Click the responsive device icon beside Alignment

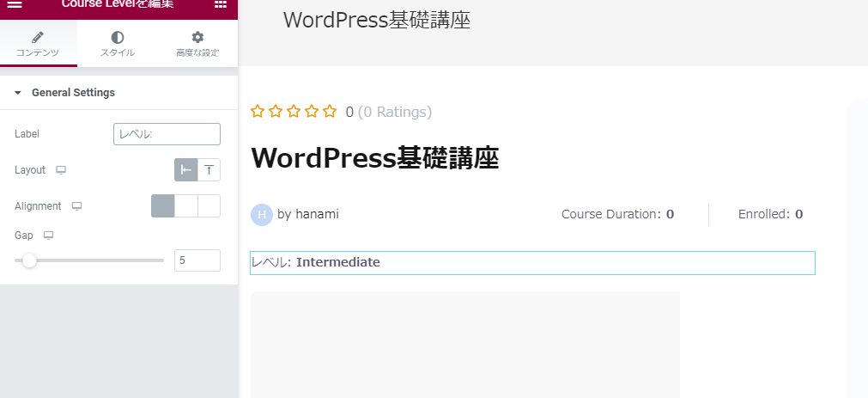77,206
